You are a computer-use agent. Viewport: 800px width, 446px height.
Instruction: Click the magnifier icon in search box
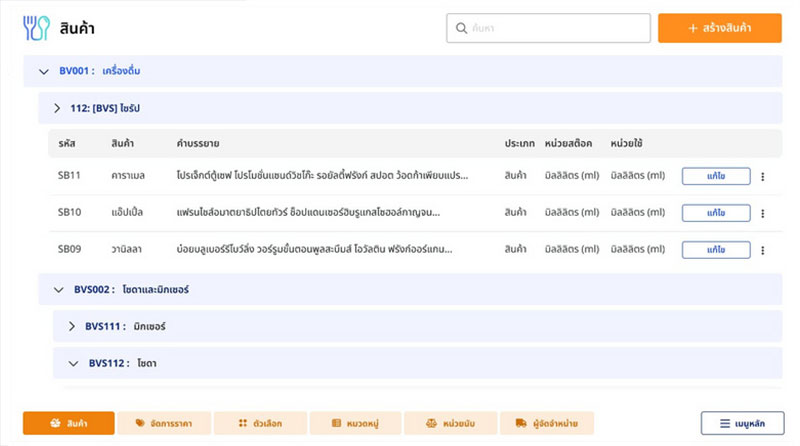point(462,29)
